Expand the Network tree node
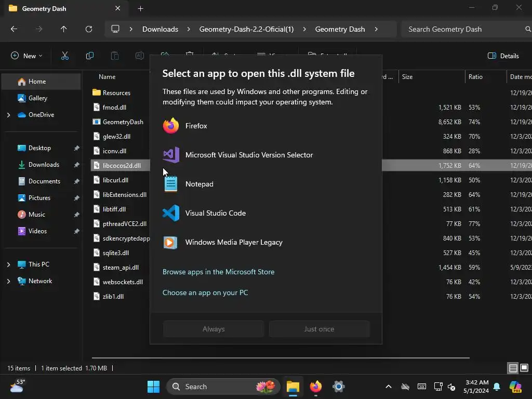Image resolution: width=532 pixels, height=399 pixels. point(8,281)
